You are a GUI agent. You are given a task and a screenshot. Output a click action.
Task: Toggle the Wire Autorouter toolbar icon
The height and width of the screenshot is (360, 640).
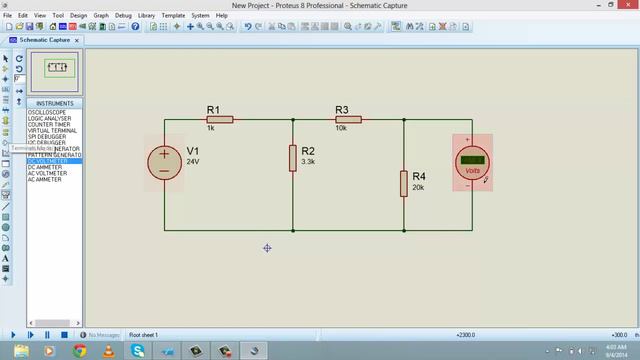point(396,27)
